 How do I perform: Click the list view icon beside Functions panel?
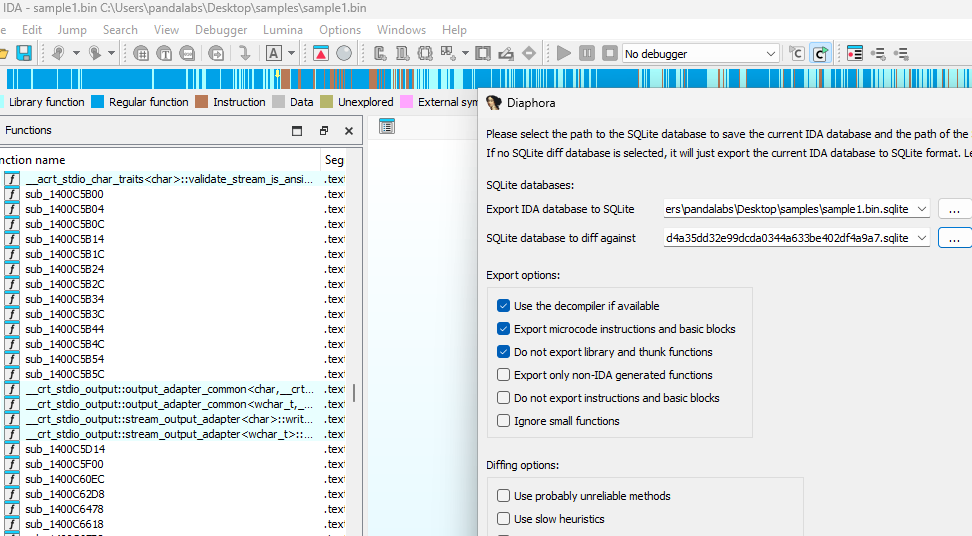click(x=387, y=126)
